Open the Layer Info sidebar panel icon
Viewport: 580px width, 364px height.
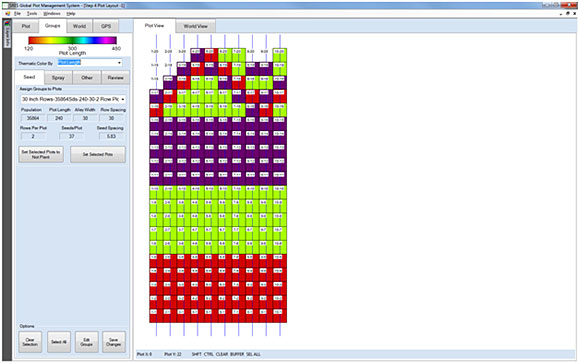pos(8,33)
